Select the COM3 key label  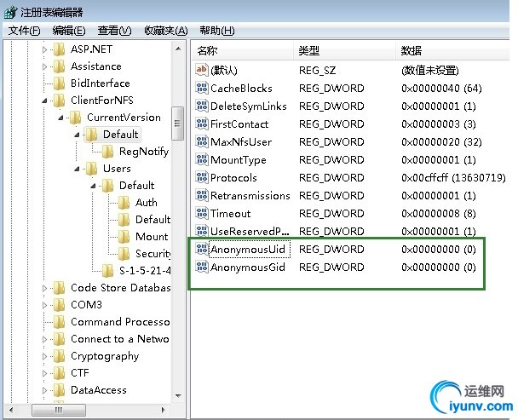tap(87, 305)
